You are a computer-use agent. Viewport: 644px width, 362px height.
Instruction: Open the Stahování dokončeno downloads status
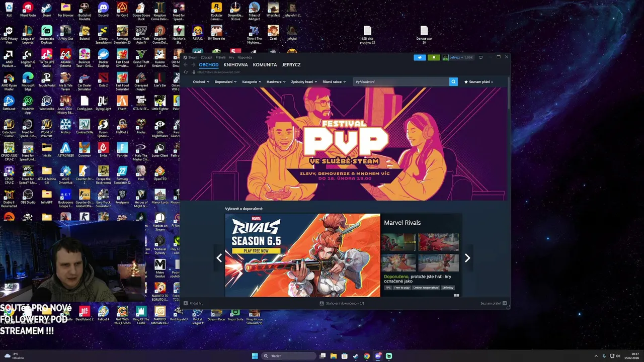click(x=342, y=303)
